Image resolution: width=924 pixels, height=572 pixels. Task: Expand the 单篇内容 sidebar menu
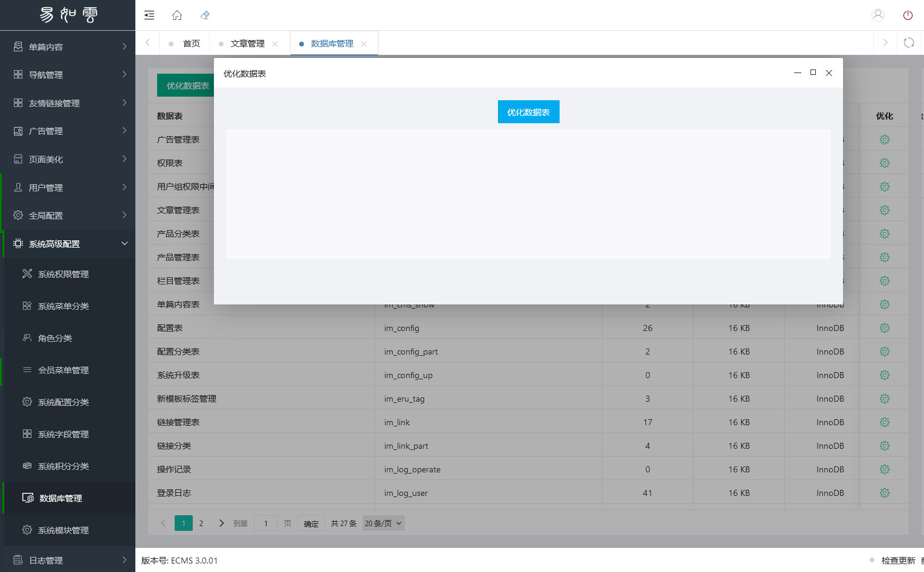coord(68,47)
